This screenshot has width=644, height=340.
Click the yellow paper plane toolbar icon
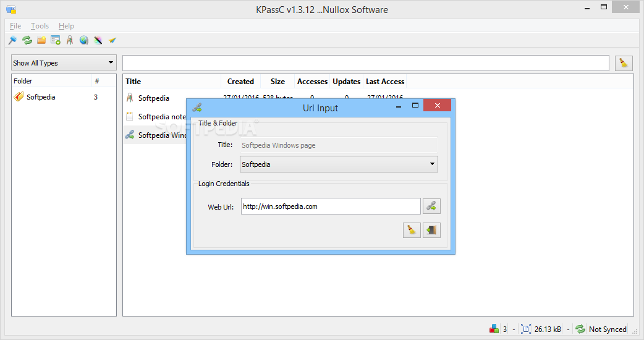112,40
